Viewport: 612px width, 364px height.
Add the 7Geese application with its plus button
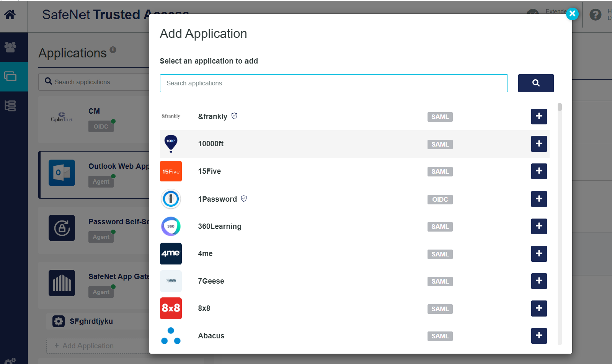[539, 281]
